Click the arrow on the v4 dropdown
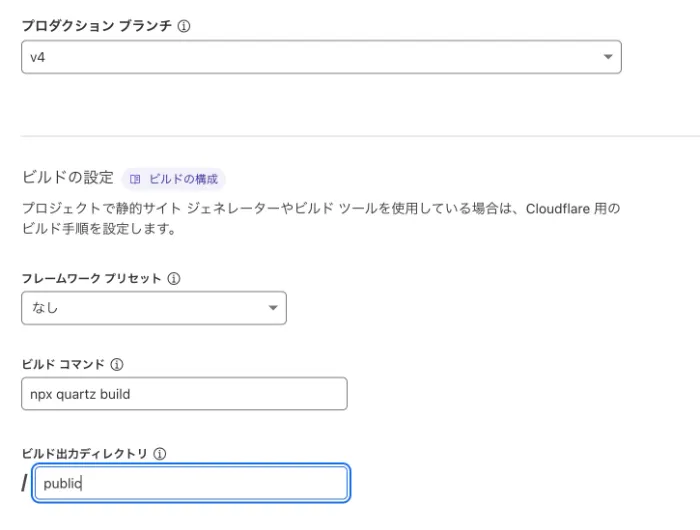700x530 pixels. pos(607,58)
